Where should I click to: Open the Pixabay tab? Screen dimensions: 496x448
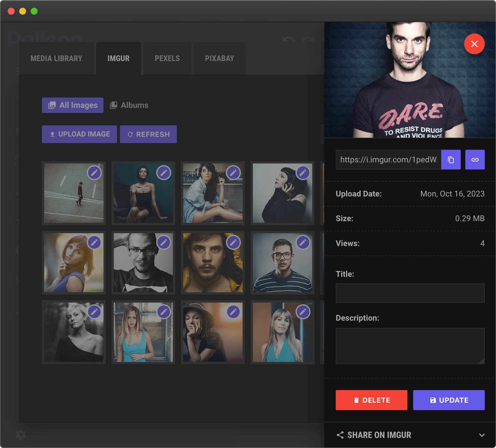click(219, 58)
